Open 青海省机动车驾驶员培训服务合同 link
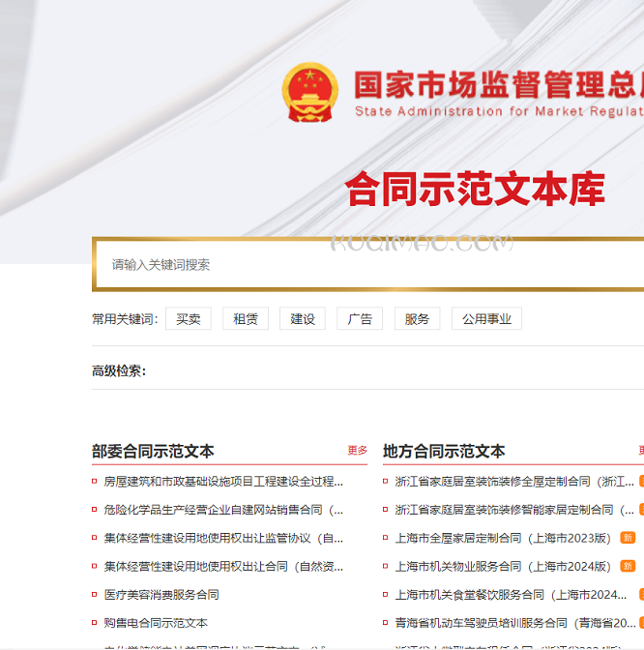The image size is (644, 650). click(515, 623)
